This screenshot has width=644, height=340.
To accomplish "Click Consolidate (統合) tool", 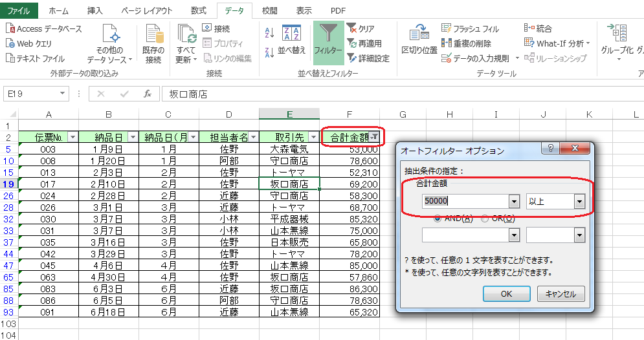I will coord(538,28).
